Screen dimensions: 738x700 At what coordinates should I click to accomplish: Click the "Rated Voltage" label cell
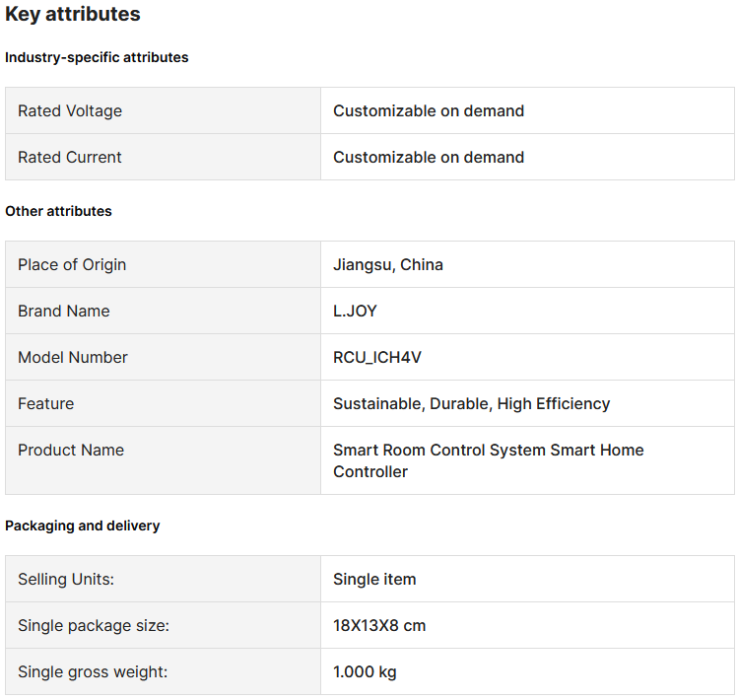[163, 110]
